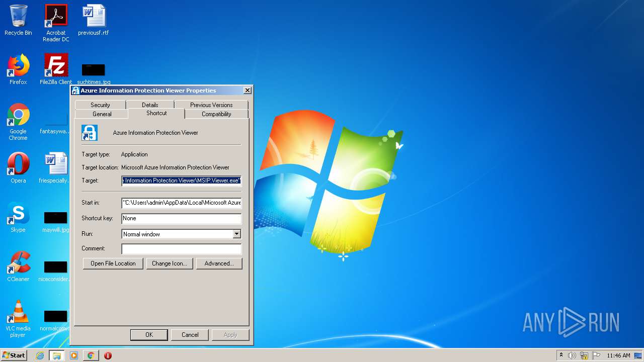Open Windows Explorer from the taskbar
This screenshot has height=362, width=644.
(x=57, y=355)
